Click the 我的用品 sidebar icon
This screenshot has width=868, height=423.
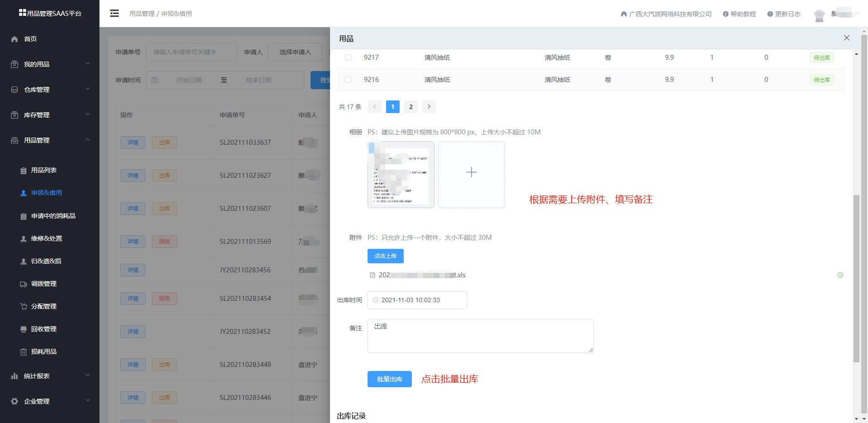[14, 64]
